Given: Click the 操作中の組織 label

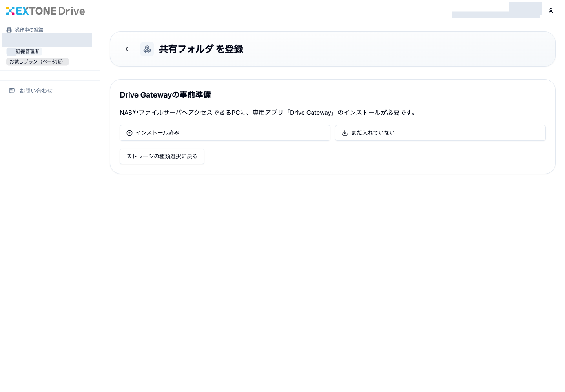Looking at the screenshot, I should (x=29, y=30).
